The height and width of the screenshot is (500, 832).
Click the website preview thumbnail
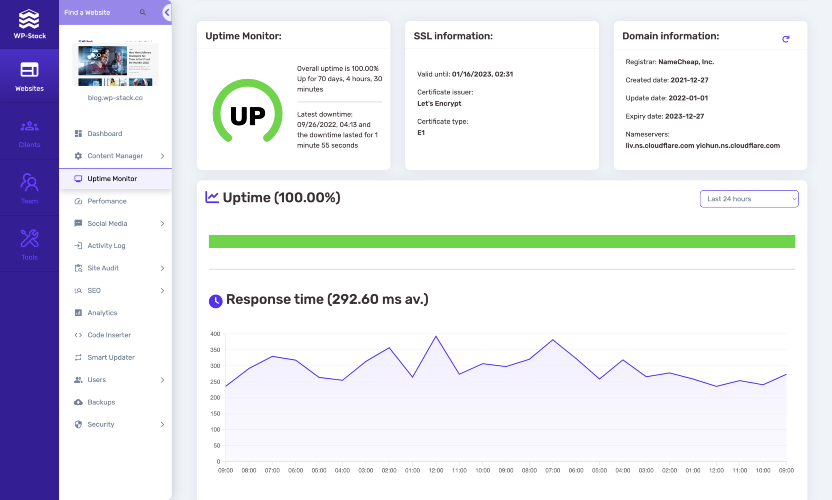coord(115,62)
